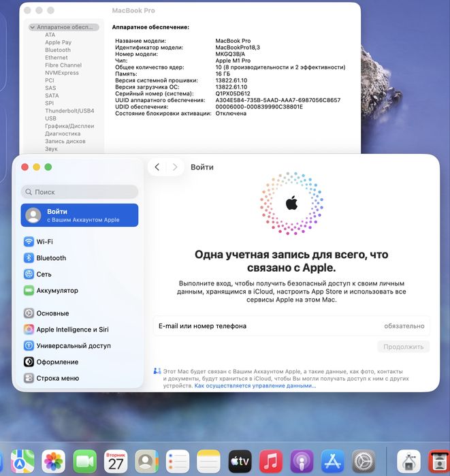Select SATA in hardware list
Image resolution: width=450 pixels, height=476 pixels.
[52, 95]
